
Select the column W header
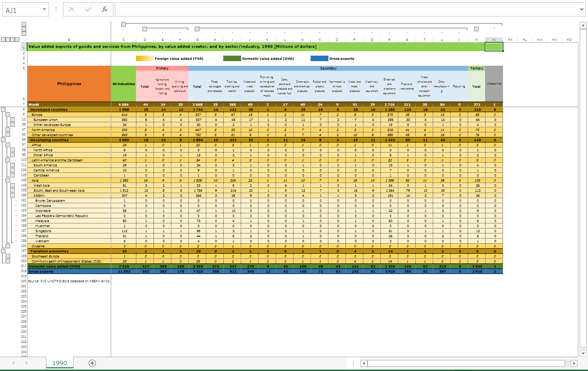click(x=476, y=40)
